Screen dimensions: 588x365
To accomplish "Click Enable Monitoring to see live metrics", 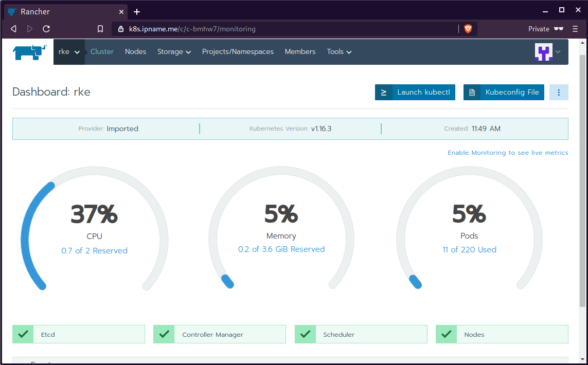I will point(508,153).
